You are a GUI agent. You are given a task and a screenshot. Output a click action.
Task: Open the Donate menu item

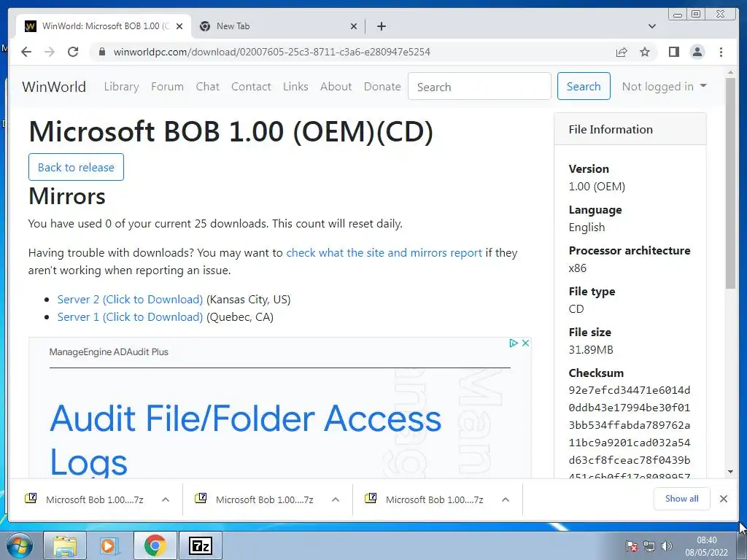click(x=382, y=87)
